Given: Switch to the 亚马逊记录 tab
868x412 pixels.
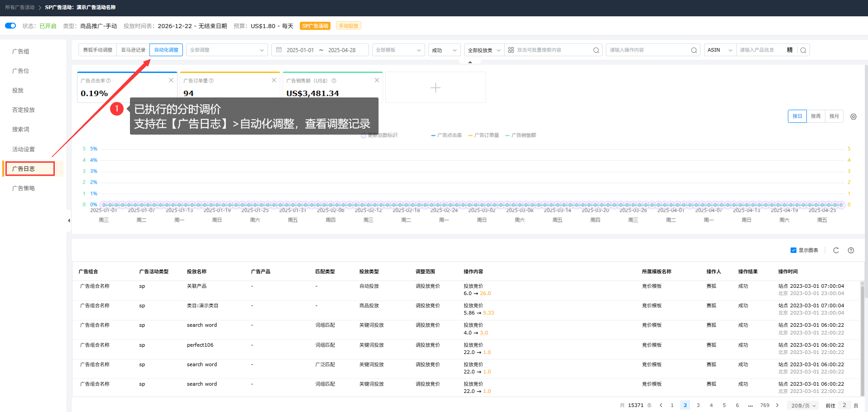Looking at the screenshot, I should tap(133, 50).
